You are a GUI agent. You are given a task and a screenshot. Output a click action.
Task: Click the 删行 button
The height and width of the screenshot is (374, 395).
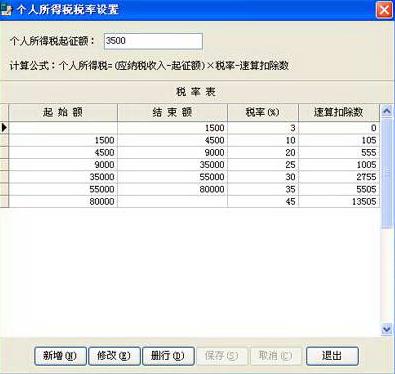click(168, 356)
